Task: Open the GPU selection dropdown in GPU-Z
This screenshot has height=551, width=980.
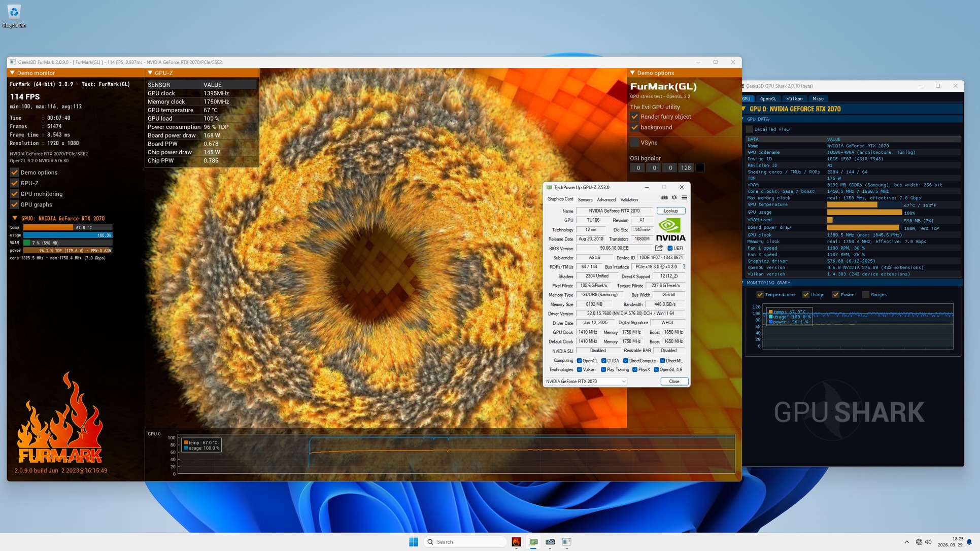Action: coord(586,382)
